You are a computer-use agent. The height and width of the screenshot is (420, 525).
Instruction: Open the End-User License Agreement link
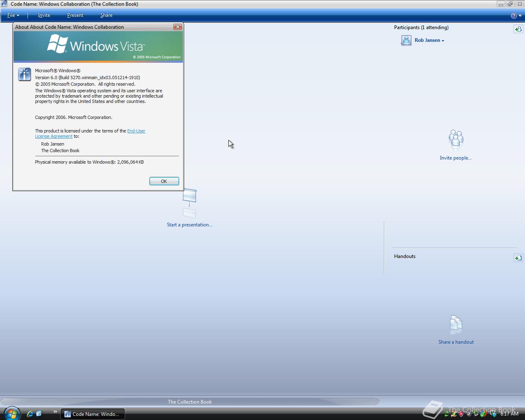[x=136, y=131]
